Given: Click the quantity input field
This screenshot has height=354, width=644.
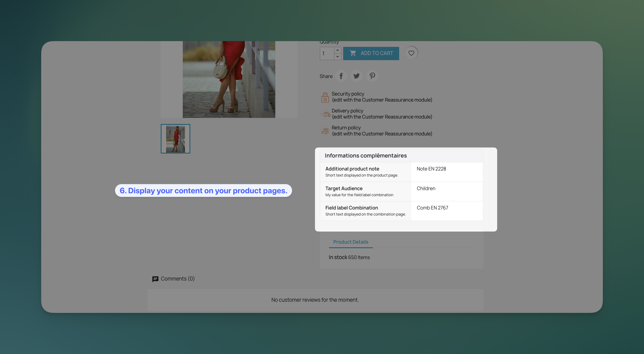Looking at the screenshot, I should pyautogui.click(x=327, y=54).
